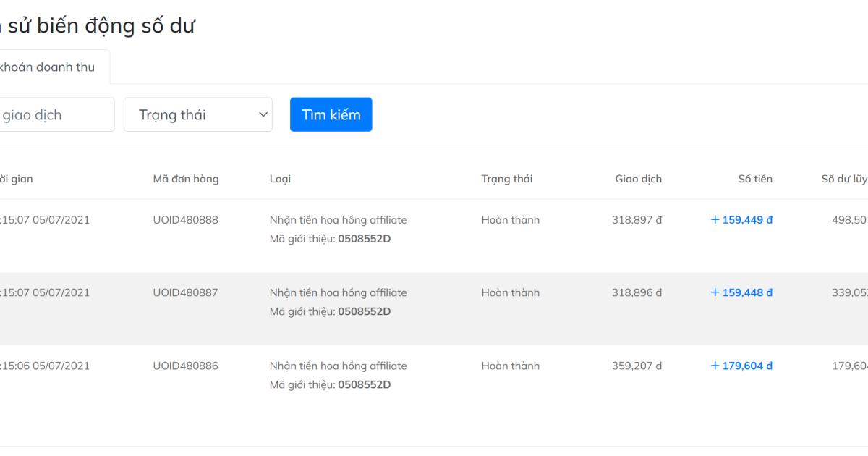This screenshot has height=456, width=868.
Task: Click the +179,604 đ amount
Action: [x=741, y=366]
